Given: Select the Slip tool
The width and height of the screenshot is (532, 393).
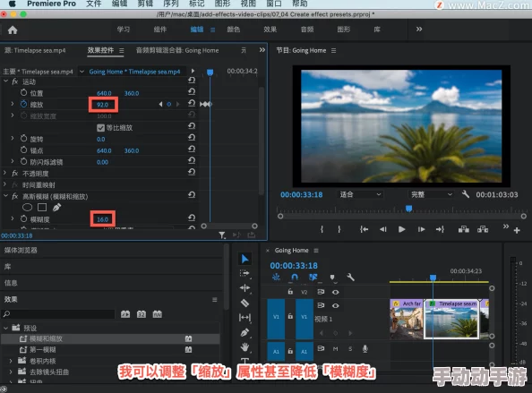Looking at the screenshot, I should (245, 318).
